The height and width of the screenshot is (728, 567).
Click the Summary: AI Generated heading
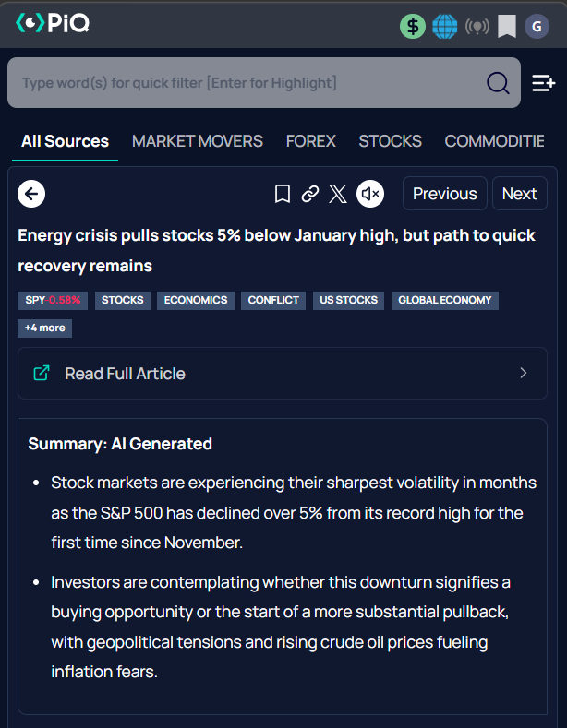[120, 444]
